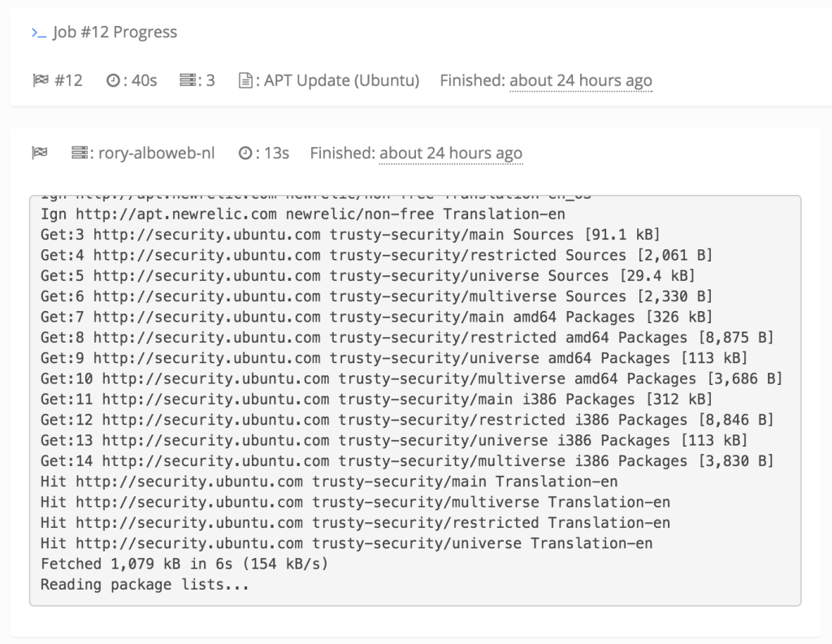Image resolution: width=832 pixels, height=644 pixels.
Task: Click the Hit trusty-security/universe Translation-en log line
Action: point(346,543)
